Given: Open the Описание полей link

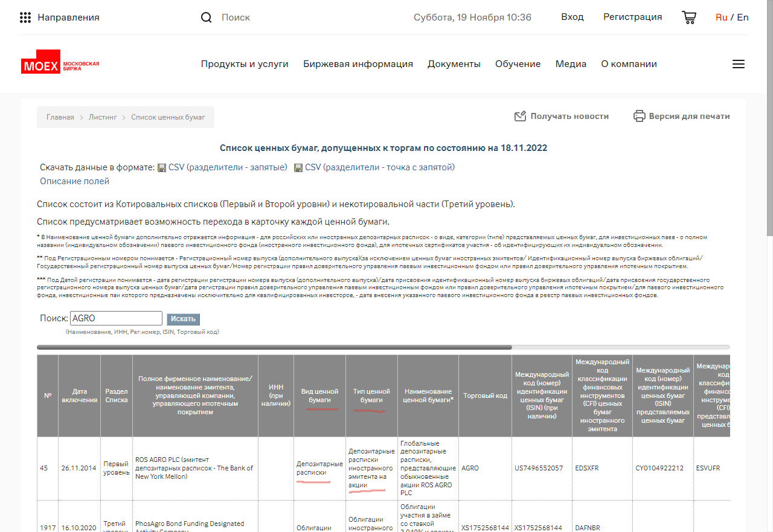Looking at the screenshot, I should (x=74, y=181).
